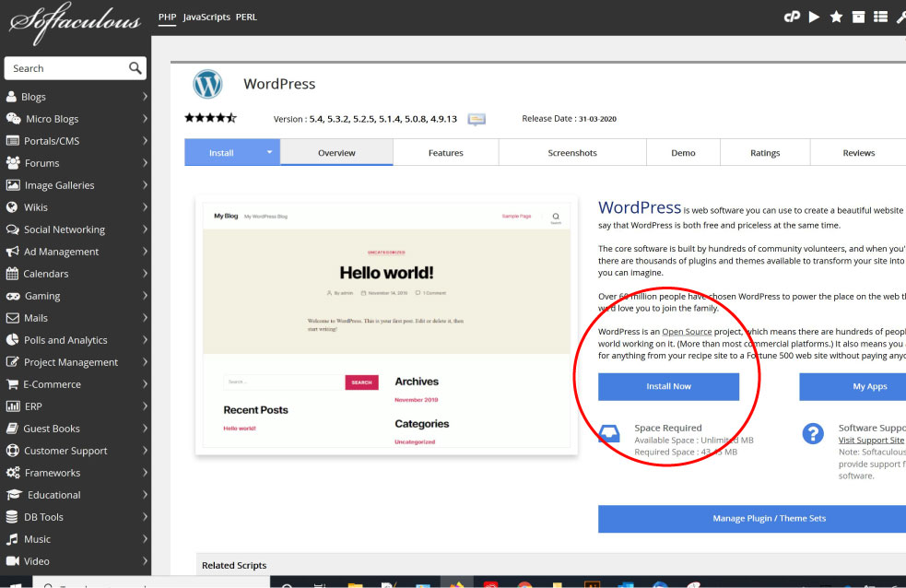Click the Software Support question mark icon
This screenshot has width=906, height=588.
[813, 433]
